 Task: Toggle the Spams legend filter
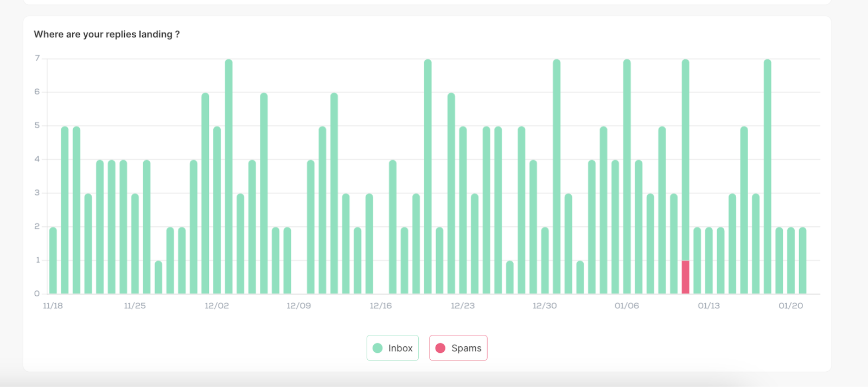pyautogui.click(x=458, y=348)
